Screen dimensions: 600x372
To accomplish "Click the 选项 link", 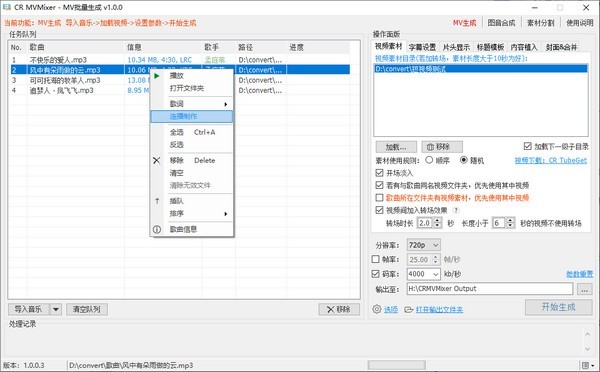I will tap(391, 309).
